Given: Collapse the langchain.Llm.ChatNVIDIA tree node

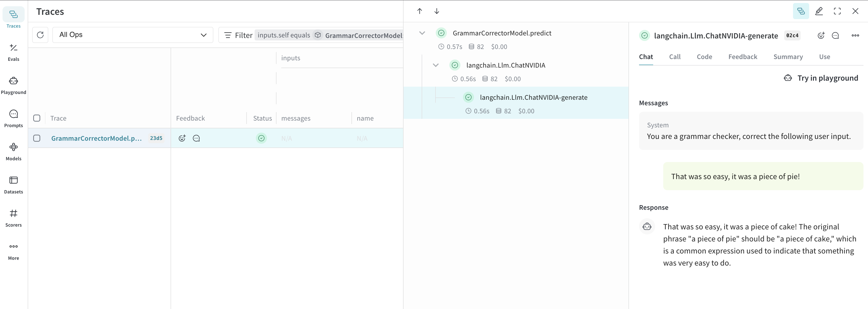Looking at the screenshot, I should click(x=435, y=65).
